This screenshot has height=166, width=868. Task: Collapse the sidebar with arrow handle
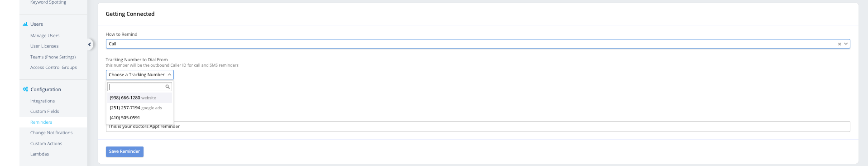pos(90,44)
